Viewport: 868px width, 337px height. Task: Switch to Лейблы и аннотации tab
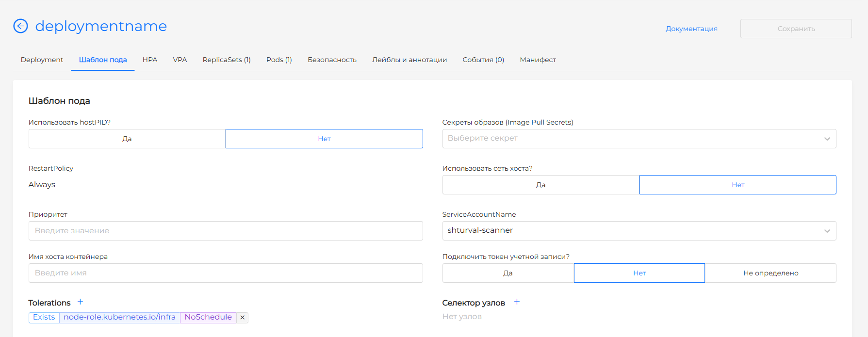tap(409, 60)
